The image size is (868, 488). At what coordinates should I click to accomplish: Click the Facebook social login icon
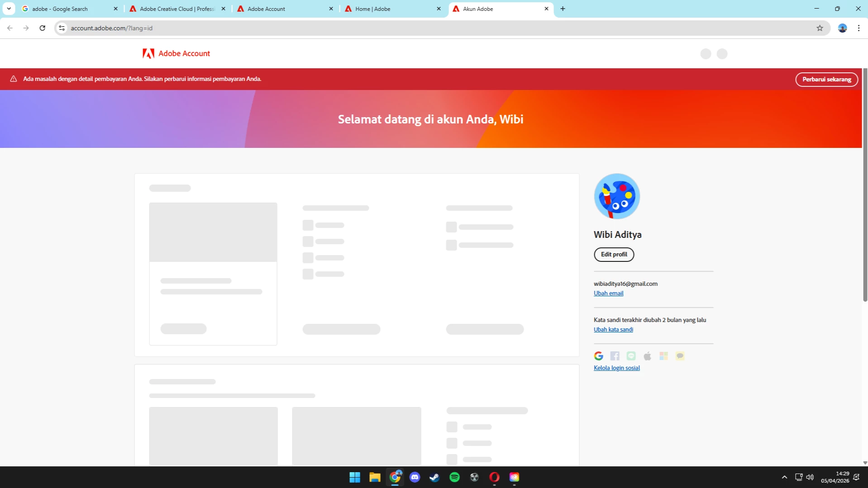pos(615,356)
